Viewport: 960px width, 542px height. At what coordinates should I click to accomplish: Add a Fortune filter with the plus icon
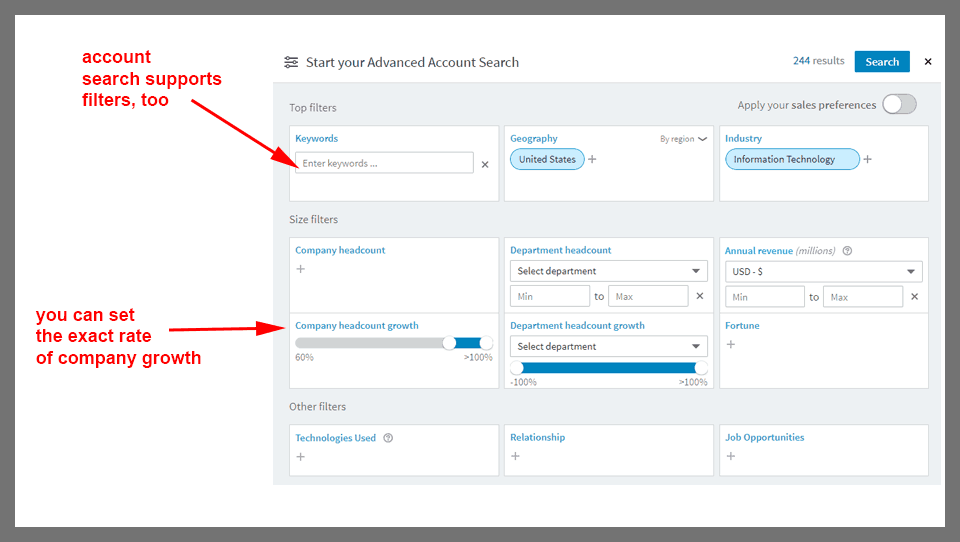click(x=731, y=344)
